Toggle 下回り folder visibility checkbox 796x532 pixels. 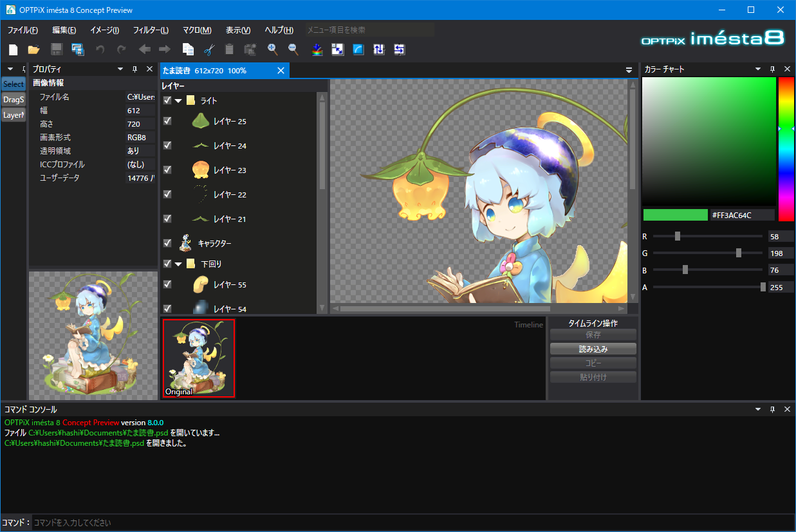(167, 264)
